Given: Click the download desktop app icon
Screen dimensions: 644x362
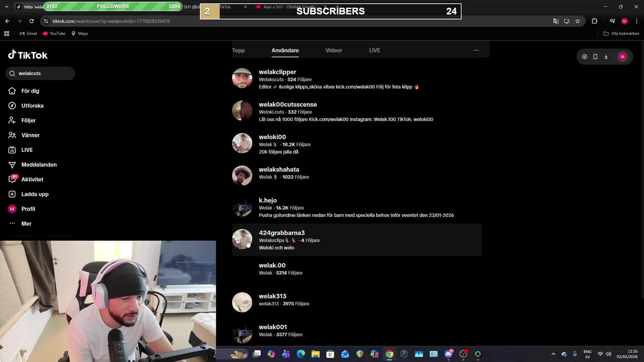Looking at the screenshot, I should point(606,57).
